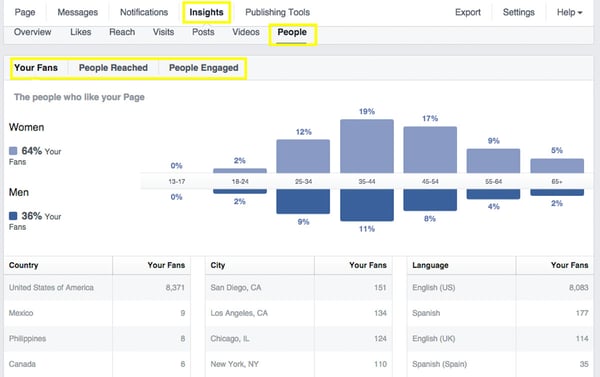
Task: Switch to Reach section
Action: point(122,32)
